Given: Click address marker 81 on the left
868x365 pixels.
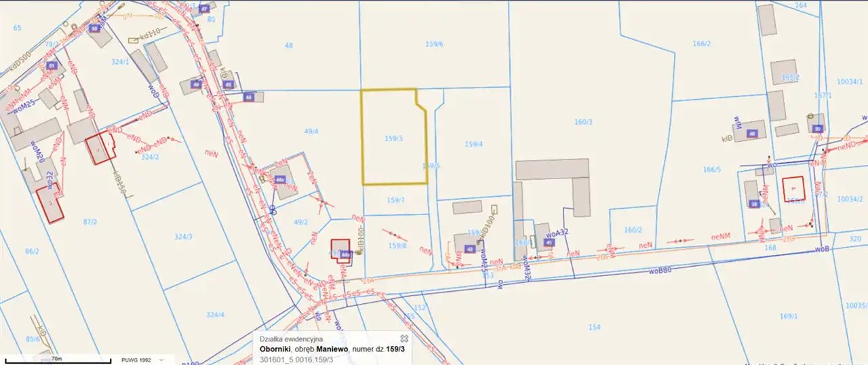Looking at the screenshot, I should [x=52, y=66].
